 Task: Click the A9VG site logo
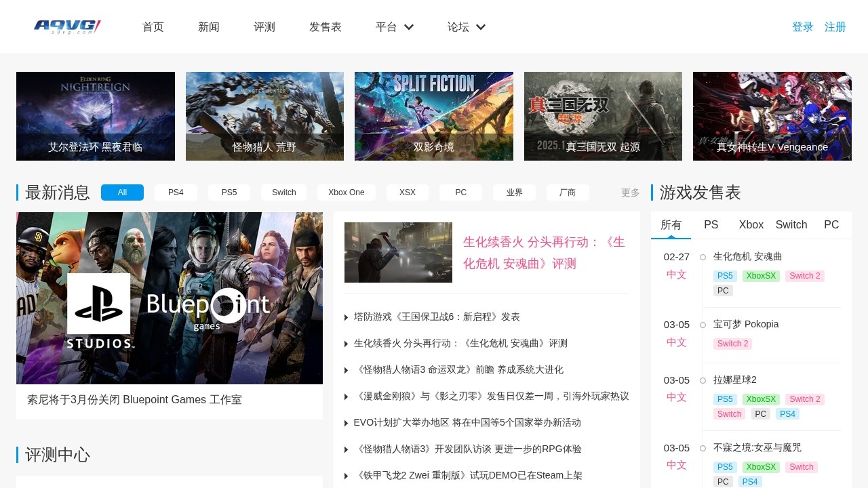67,27
